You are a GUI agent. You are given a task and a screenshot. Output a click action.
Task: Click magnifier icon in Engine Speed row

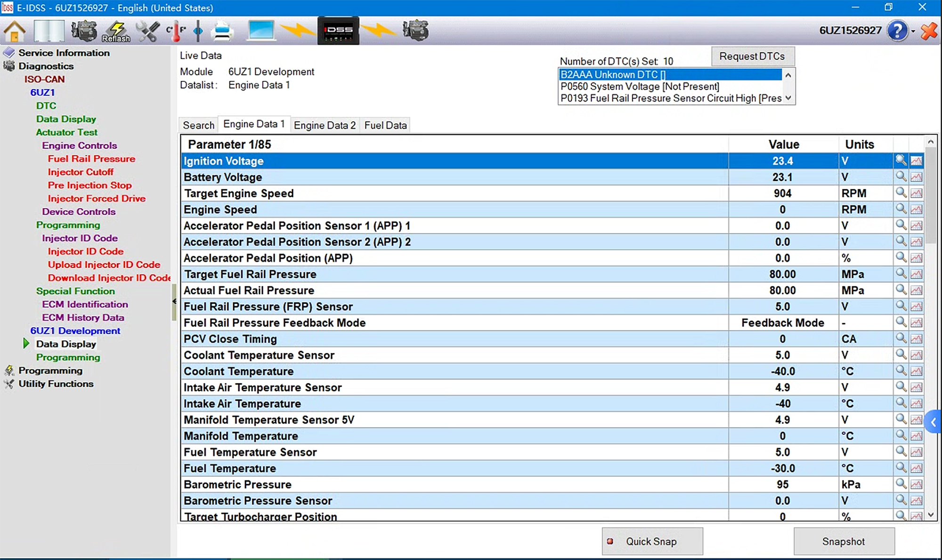click(x=901, y=209)
